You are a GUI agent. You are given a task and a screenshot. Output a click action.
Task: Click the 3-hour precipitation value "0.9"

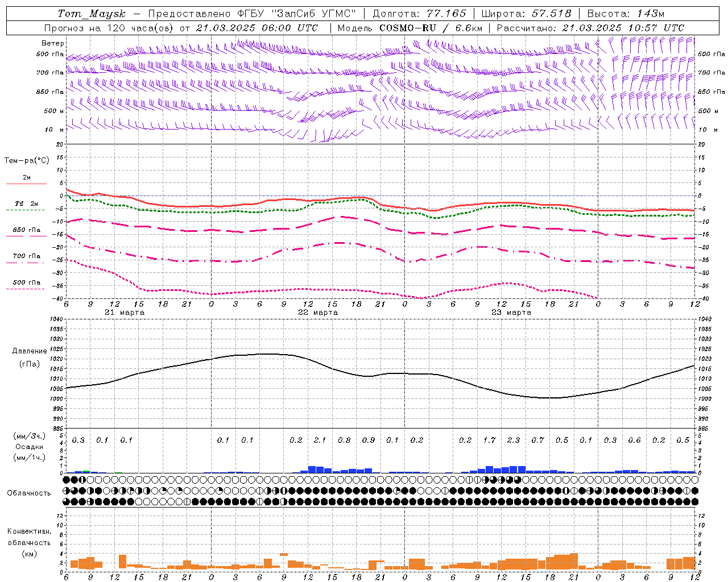[x=369, y=440]
